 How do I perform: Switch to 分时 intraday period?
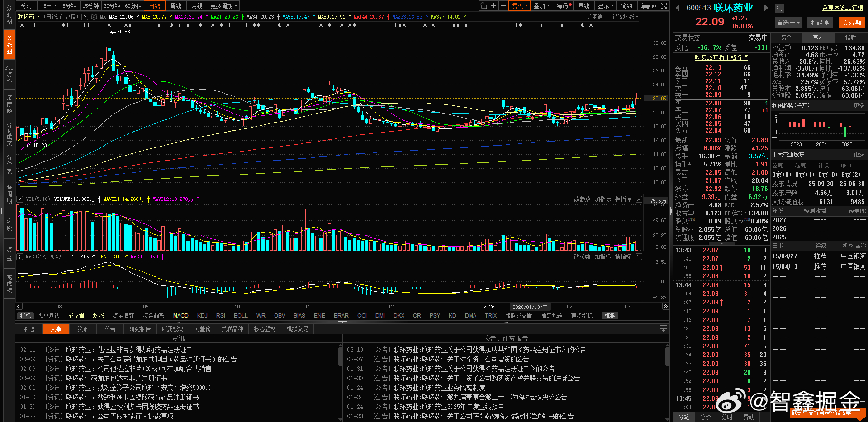tap(27, 6)
